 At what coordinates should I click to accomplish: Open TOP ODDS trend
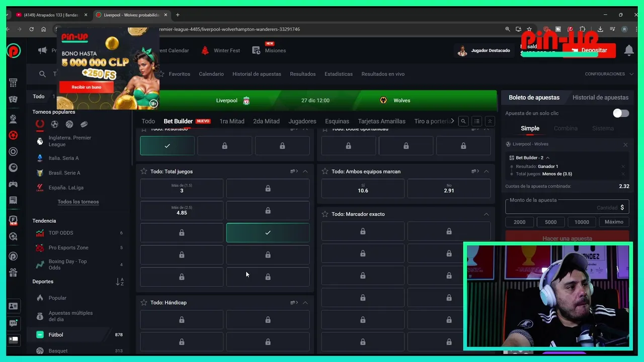(60, 233)
